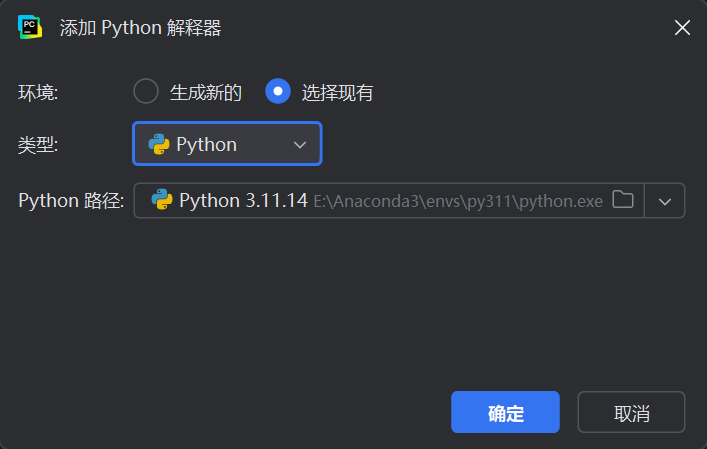
Task: Click the Python 路径: label
Action: click(x=71, y=201)
